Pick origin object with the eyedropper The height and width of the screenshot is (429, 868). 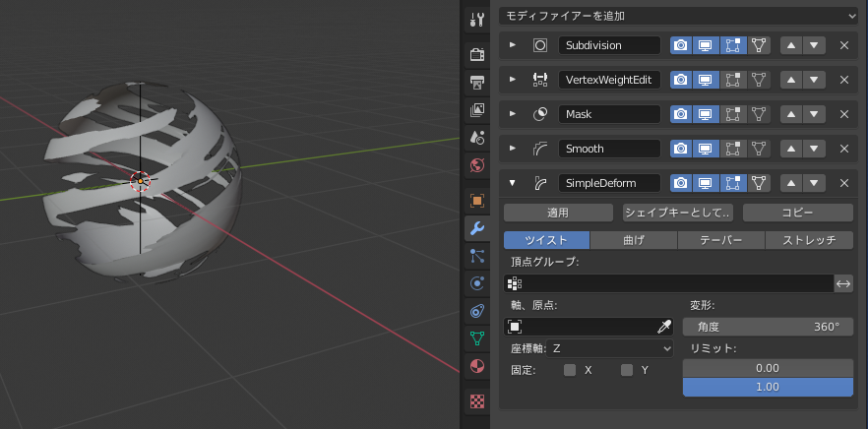[663, 327]
